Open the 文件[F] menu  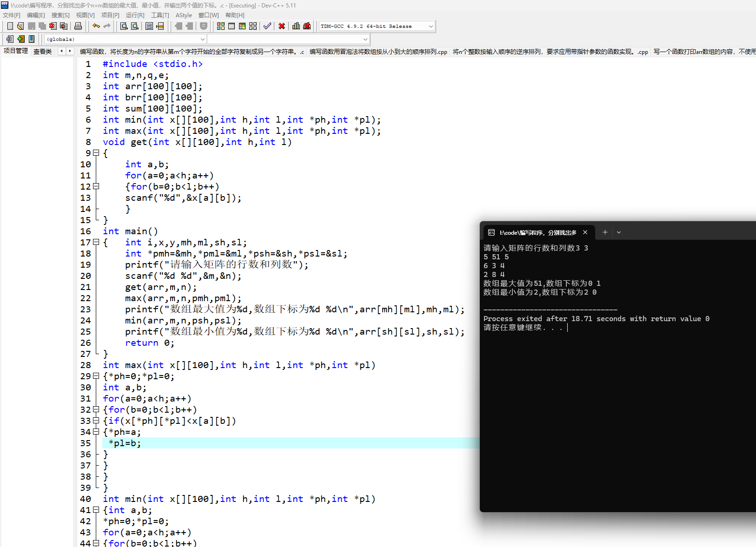[12, 15]
